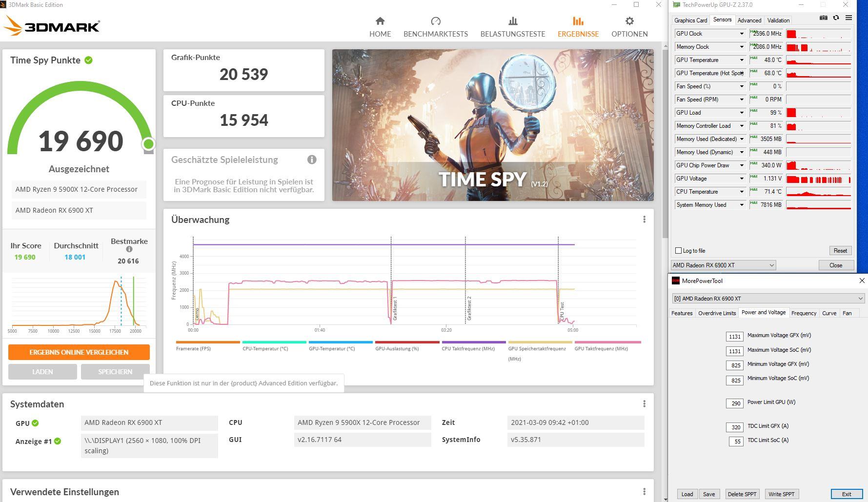This screenshot has width=868, height=502.
Task: Open Features tab in MorePowerTool
Action: [x=682, y=313]
